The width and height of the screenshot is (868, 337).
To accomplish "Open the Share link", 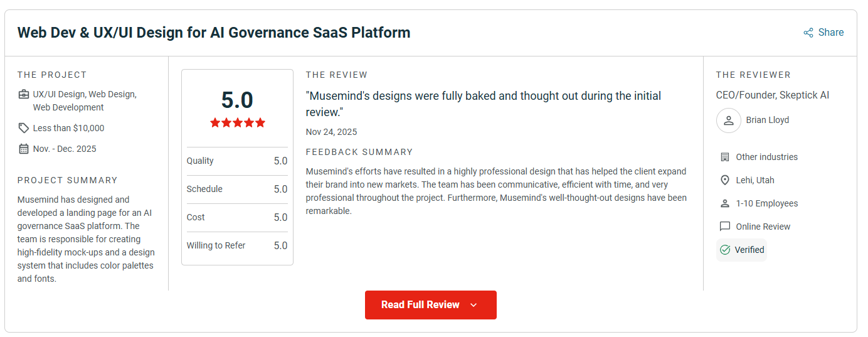I will pyautogui.click(x=823, y=33).
